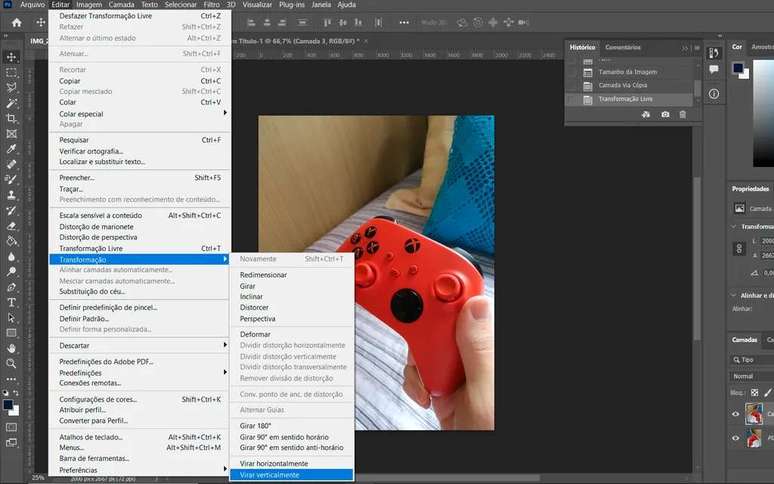Select the Eraser tool
Screen dimensions: 774x484
pyautogui.click(x=11, y=226)
